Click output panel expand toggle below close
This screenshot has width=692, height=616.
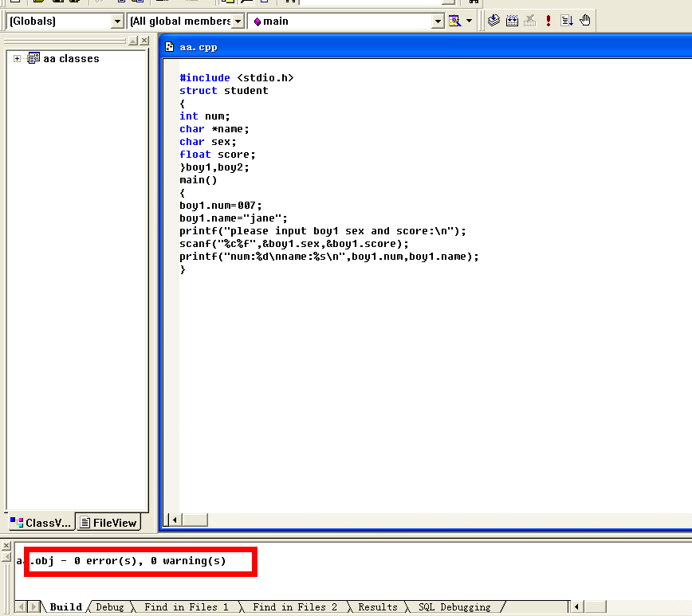coord(6,557)
